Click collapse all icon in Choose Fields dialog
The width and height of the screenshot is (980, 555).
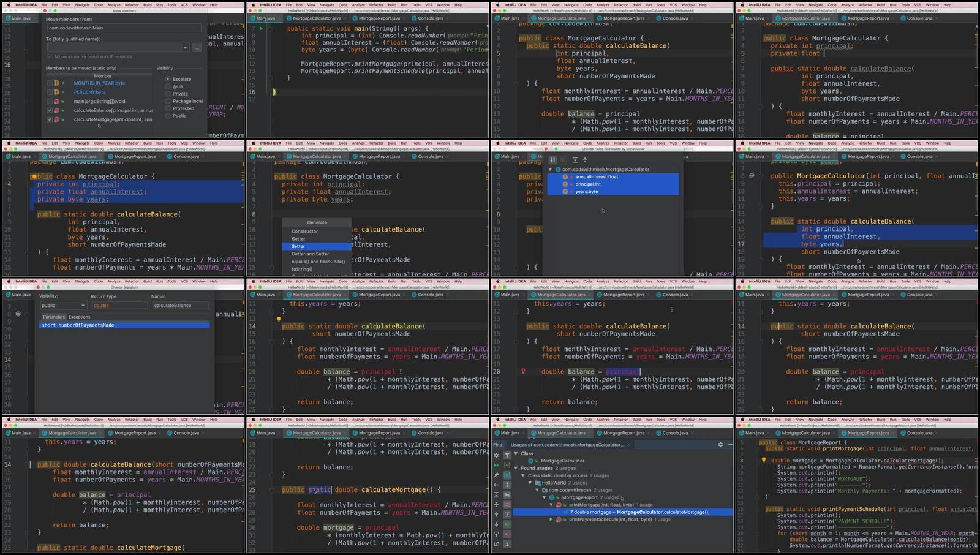point(584,160)
